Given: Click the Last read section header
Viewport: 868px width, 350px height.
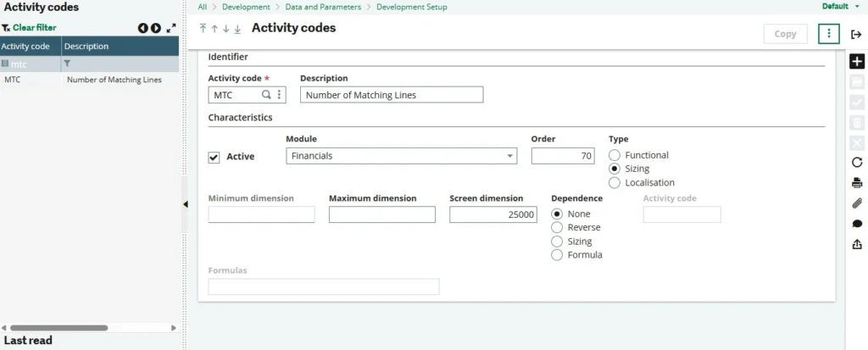Looking at the screenshot, I should coord(28,341).
